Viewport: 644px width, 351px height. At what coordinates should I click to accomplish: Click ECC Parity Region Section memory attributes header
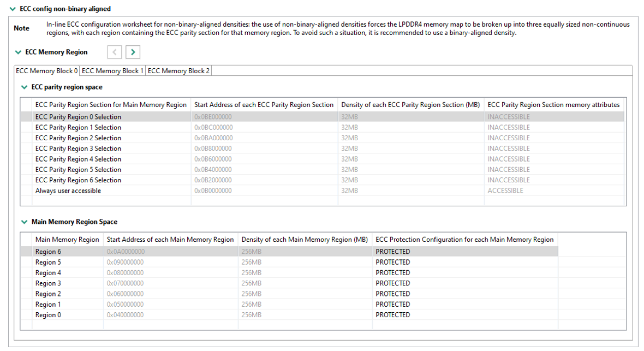(x=553, y=105)
